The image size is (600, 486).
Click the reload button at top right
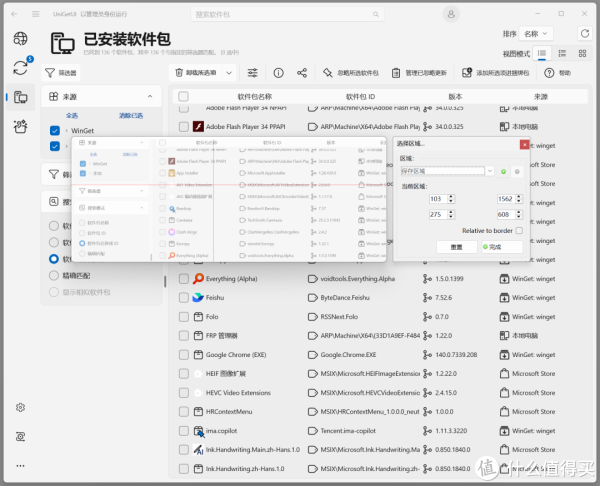pos(584,33)
